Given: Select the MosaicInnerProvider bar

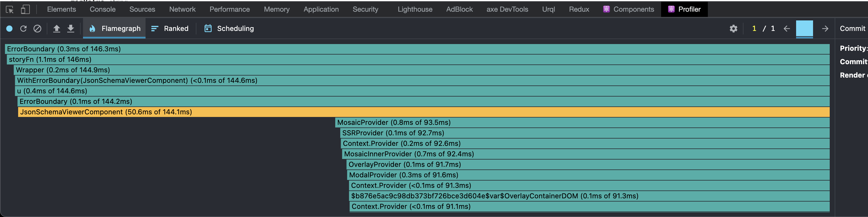Looking at the screenshot, I should click(586, 154).
